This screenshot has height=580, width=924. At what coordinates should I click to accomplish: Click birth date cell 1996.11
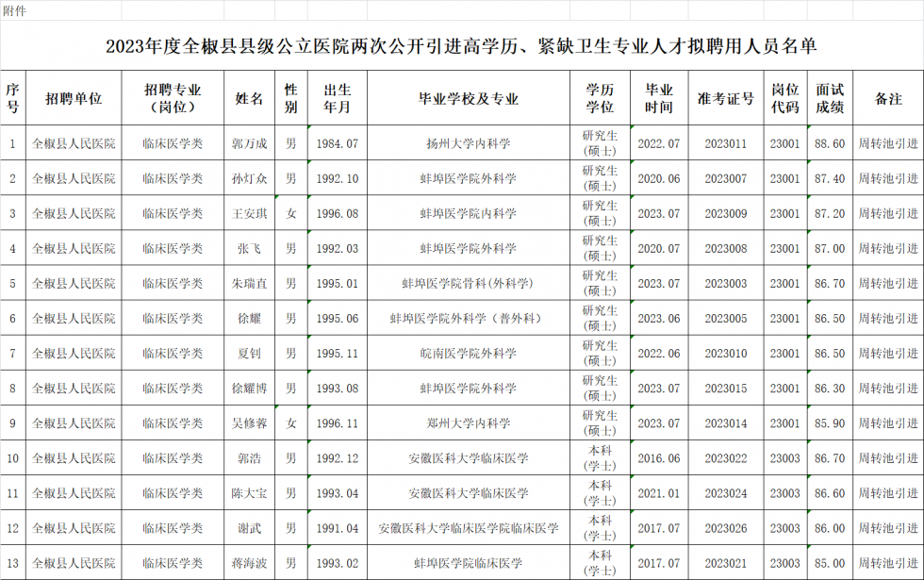(x=338, y=423)
